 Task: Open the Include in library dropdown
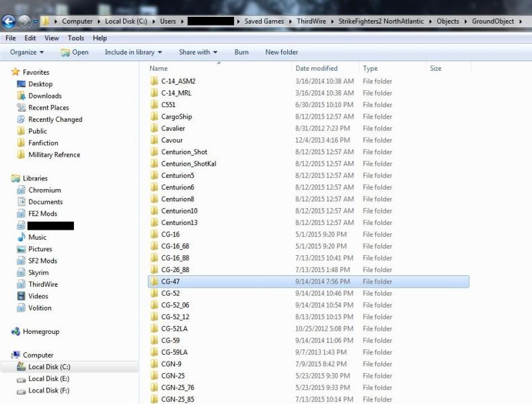[x=133, y=53]
